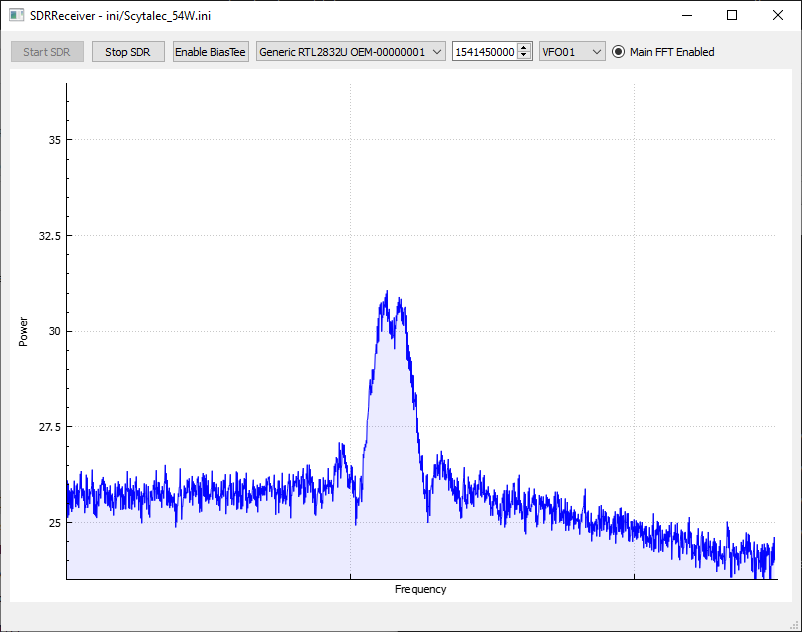
Task: Click the SDRReceiver app icon in title bar
Action: [x=16, y=15]
